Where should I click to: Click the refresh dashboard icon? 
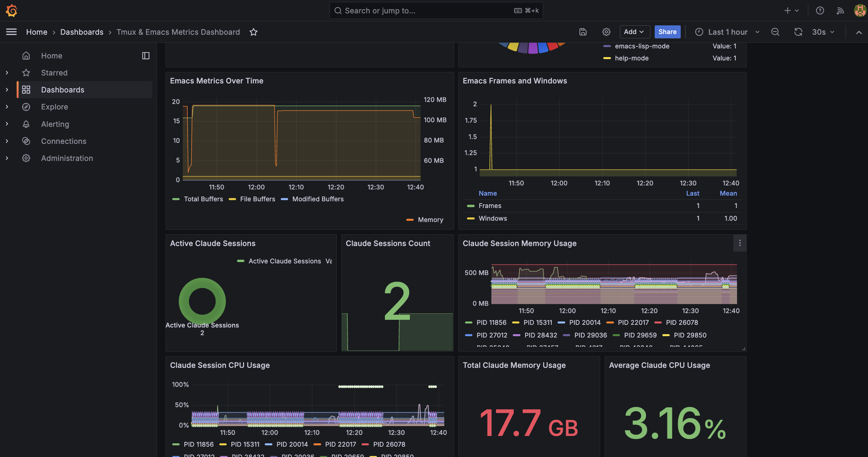pyautogui.click(x=798, y=32)
